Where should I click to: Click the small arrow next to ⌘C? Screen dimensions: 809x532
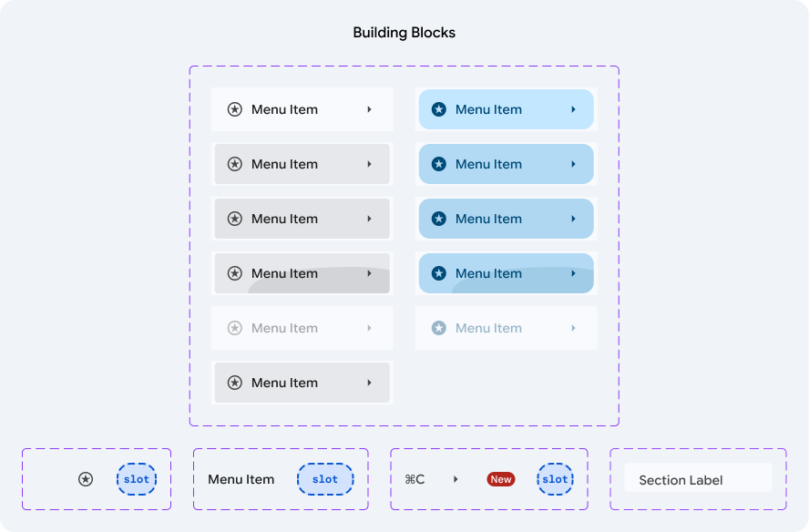tap(456, 479)
